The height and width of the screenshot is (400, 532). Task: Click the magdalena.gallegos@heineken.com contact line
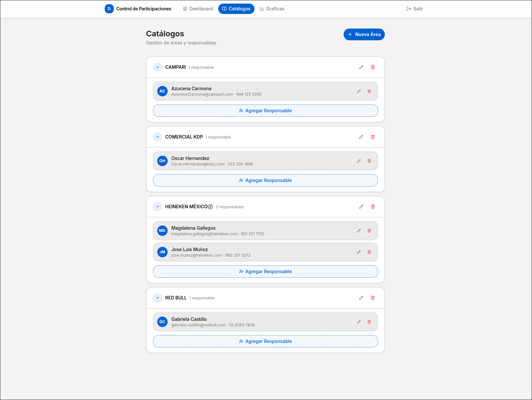point(218,234)
